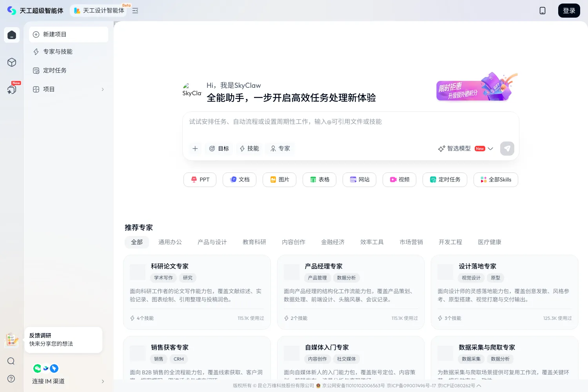Click the plus attachment icon in input box
This screenshot has width=588, height=392.
(195, 149)
